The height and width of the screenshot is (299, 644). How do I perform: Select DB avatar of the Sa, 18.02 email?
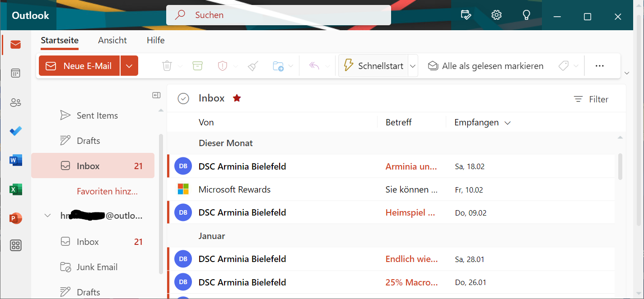(x=183, y=166)
